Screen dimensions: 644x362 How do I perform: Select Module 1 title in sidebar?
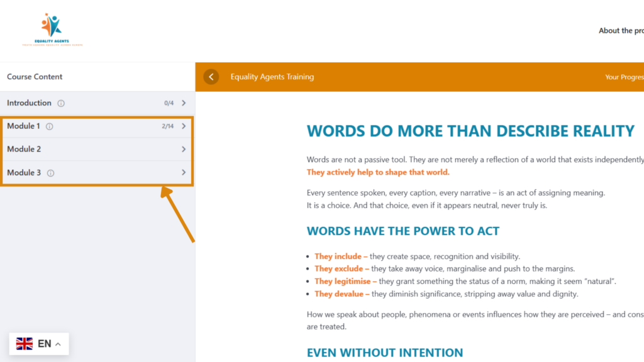point(23,126)
